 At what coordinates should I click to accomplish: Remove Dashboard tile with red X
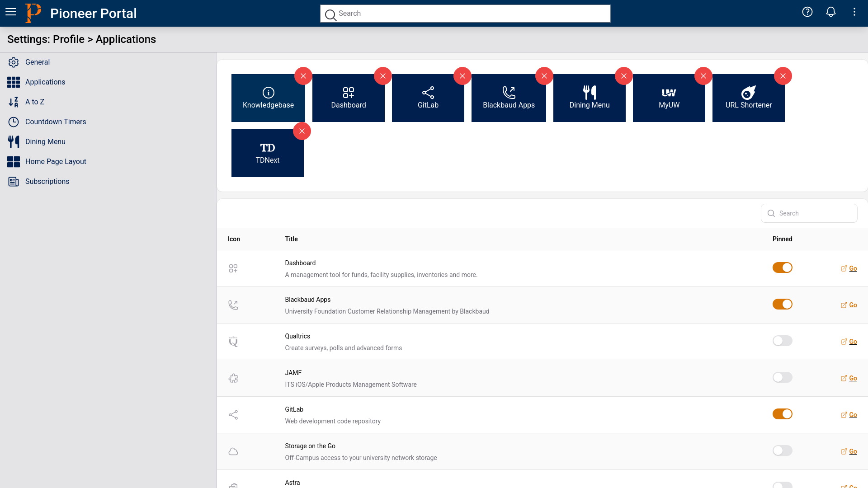[383, 76]
